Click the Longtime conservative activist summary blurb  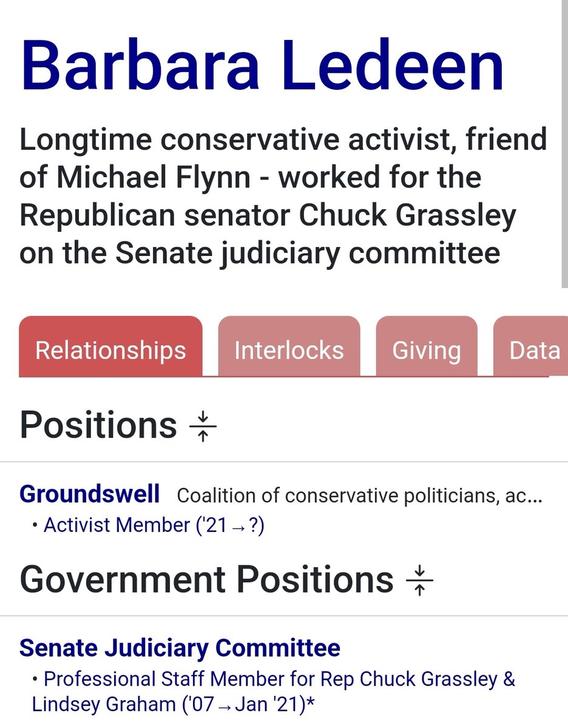point(283,197)
